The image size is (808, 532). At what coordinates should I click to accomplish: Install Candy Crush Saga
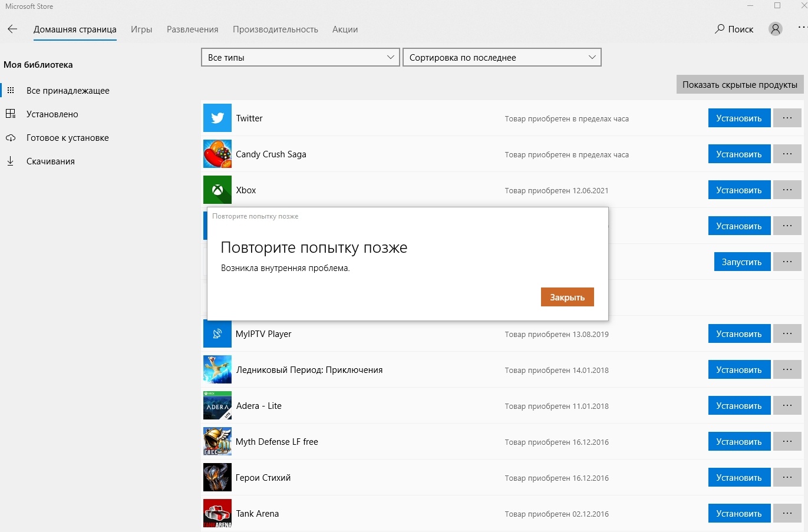[x=739, y=154]
